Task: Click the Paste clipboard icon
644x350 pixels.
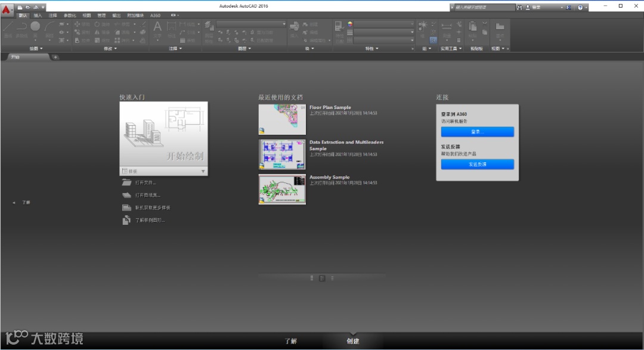Action: coord(473,27)
